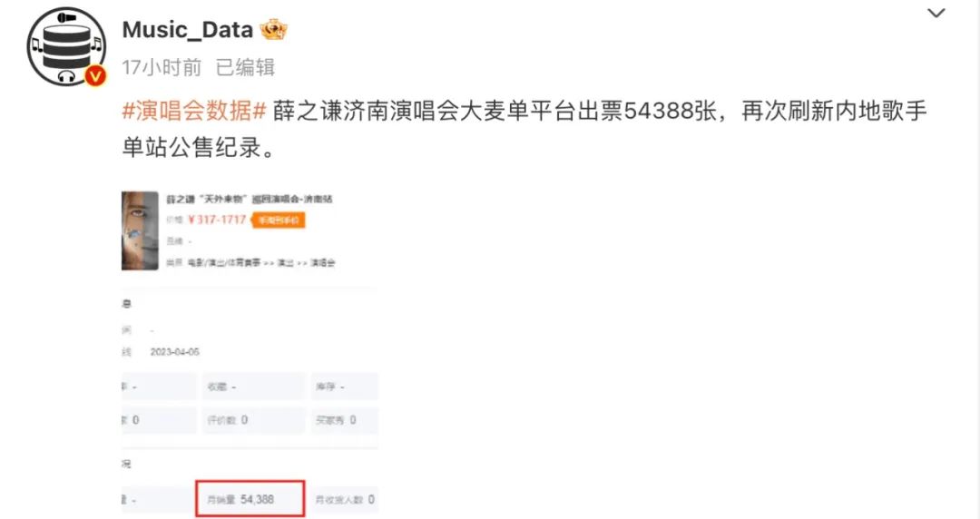Viewport: 980px width, 519px height.
Task: Click the 17小时前 timestamp
Action: point(162,67)
